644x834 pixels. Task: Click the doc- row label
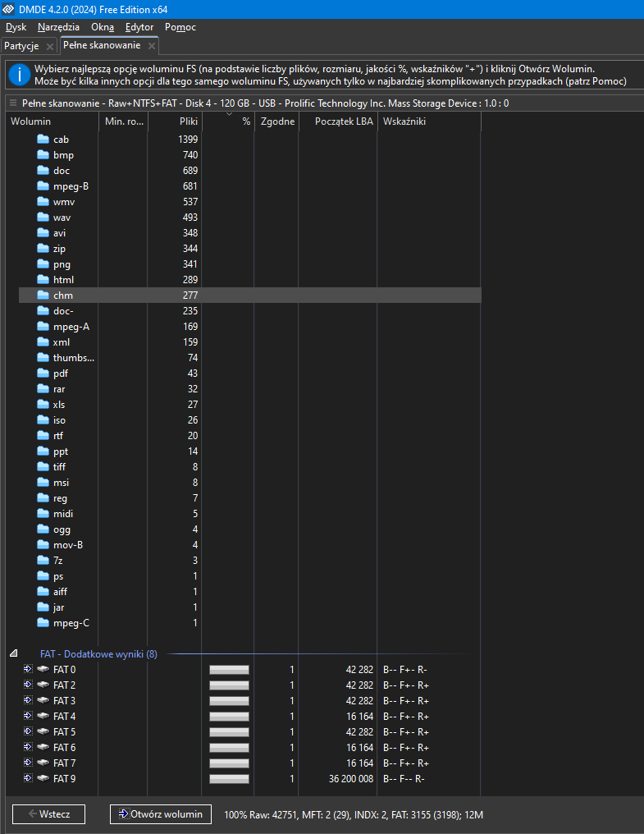pos(63,310)
